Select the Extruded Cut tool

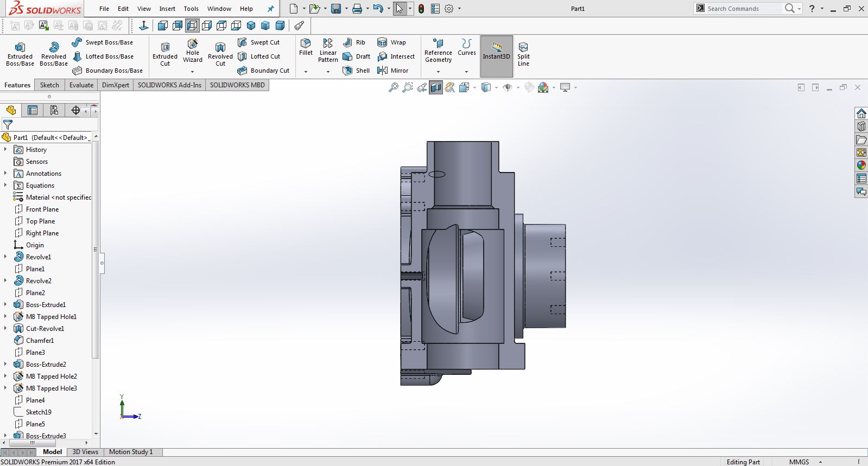[165, 54]
